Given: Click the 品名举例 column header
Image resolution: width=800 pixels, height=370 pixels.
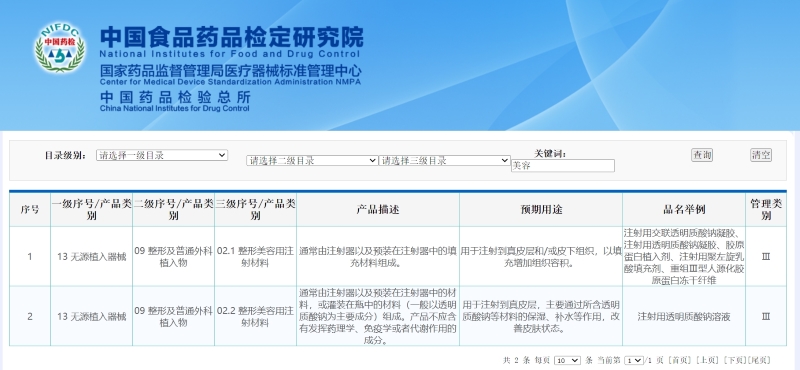Looking at the screenshot, I should (x=684, y=210).
